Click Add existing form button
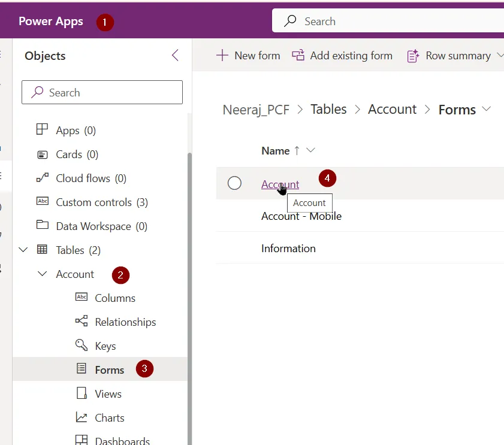This screenshot has height=445, width=504. click(x=342, y=55)
